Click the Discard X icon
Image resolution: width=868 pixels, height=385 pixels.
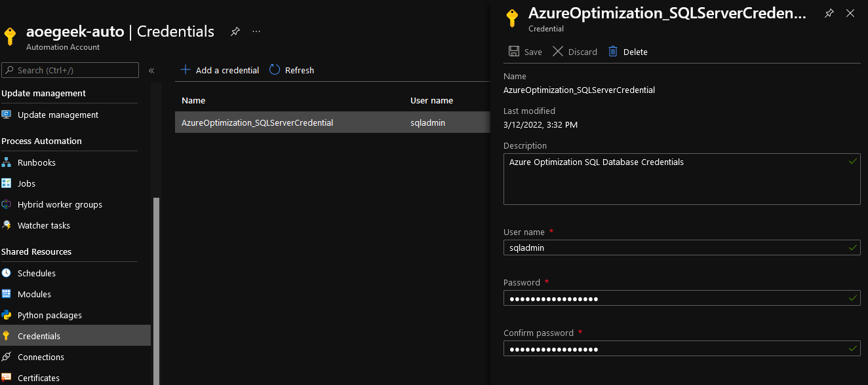coord(558,52)
